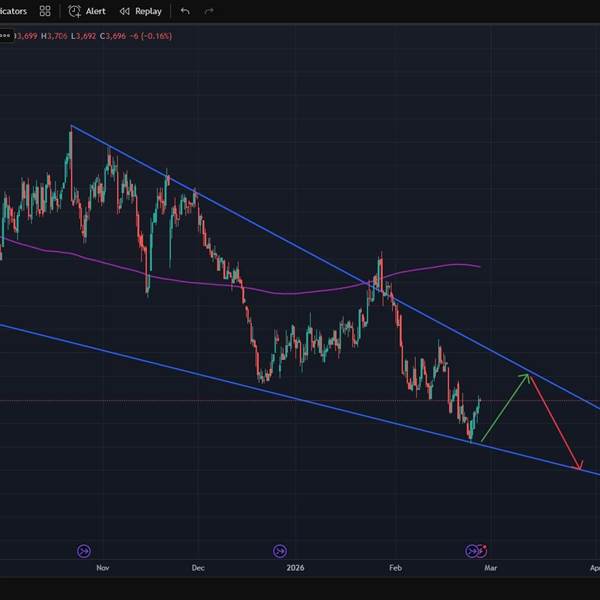Click the Replay rewind icon
Screen dimensions: 600x600
point(125,11)
